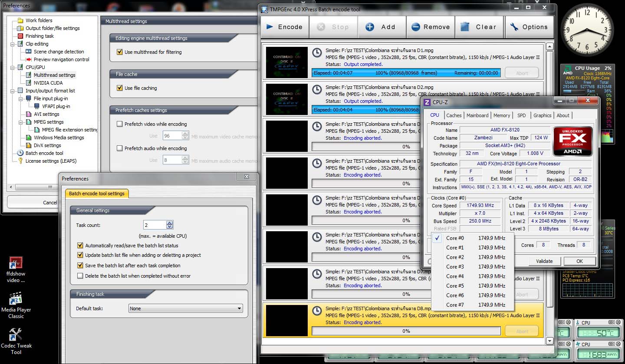Open the Default task dropdown
Image resolution: width=625 pixels, height=364 pixels.
tap(186, 308)
